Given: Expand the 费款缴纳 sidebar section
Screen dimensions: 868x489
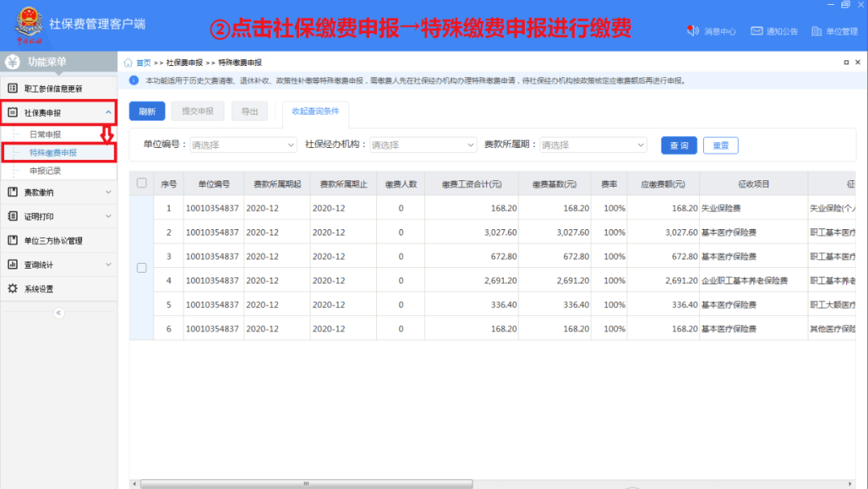Looking at the screenshot, I should [44, 191].
